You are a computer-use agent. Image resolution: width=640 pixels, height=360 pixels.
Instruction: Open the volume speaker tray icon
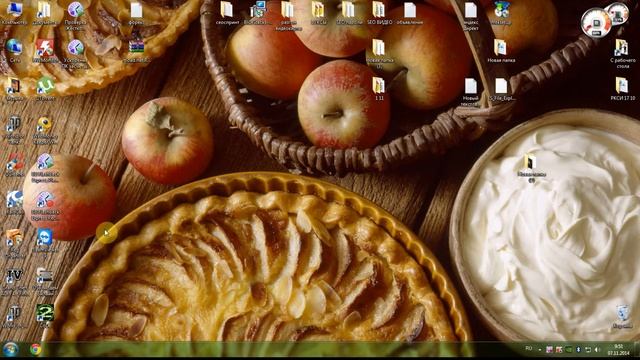598,350
